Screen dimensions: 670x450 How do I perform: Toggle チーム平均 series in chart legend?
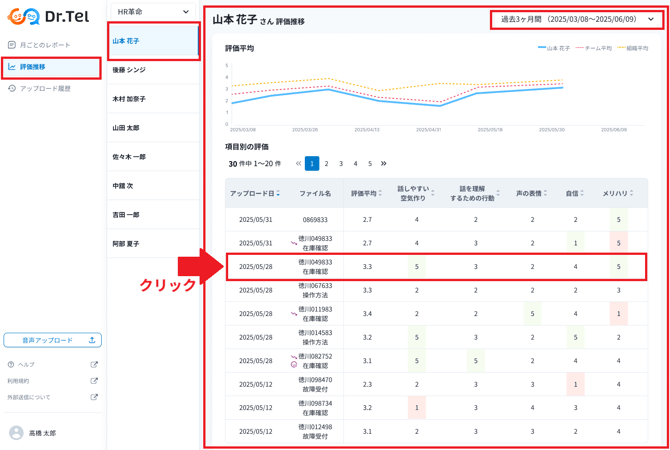pos(596,48)
